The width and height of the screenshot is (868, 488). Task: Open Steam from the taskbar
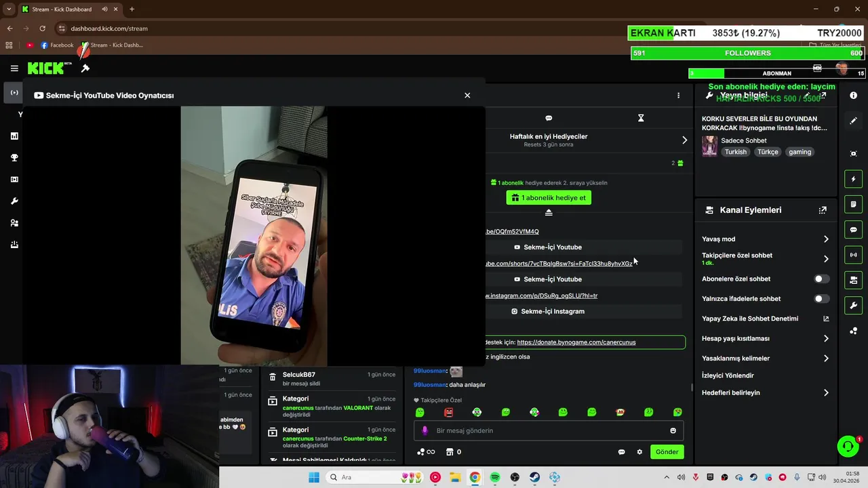(x=534, y=477)
